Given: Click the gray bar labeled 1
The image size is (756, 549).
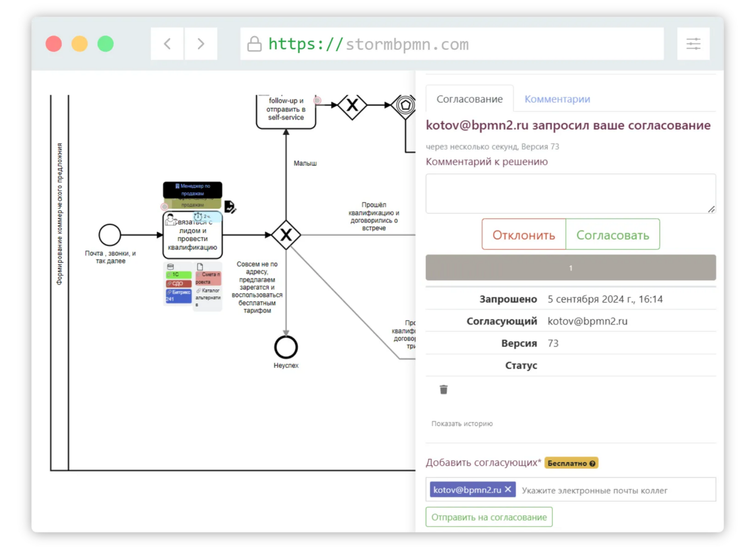Looking at the screenshot, I should pyautogui.click(x=571, y=268).
